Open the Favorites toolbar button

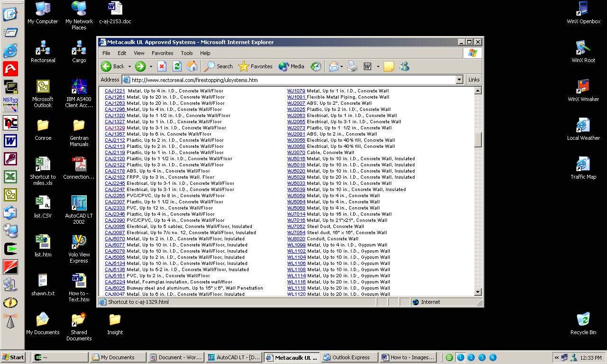point(255,66)
